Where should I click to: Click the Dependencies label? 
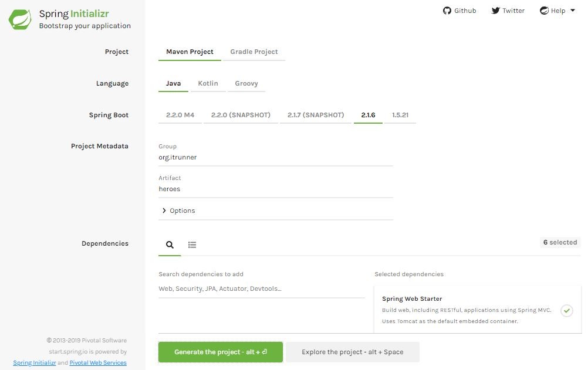coord(105,244)
